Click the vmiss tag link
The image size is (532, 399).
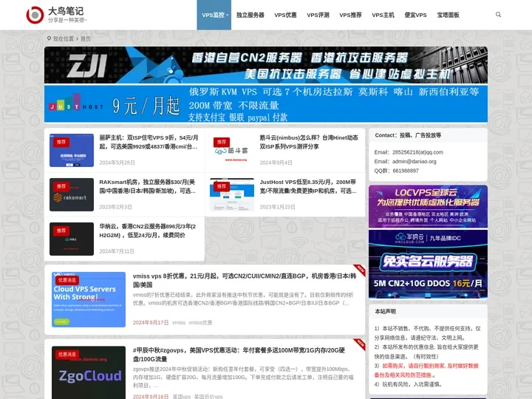pos(179,323)
